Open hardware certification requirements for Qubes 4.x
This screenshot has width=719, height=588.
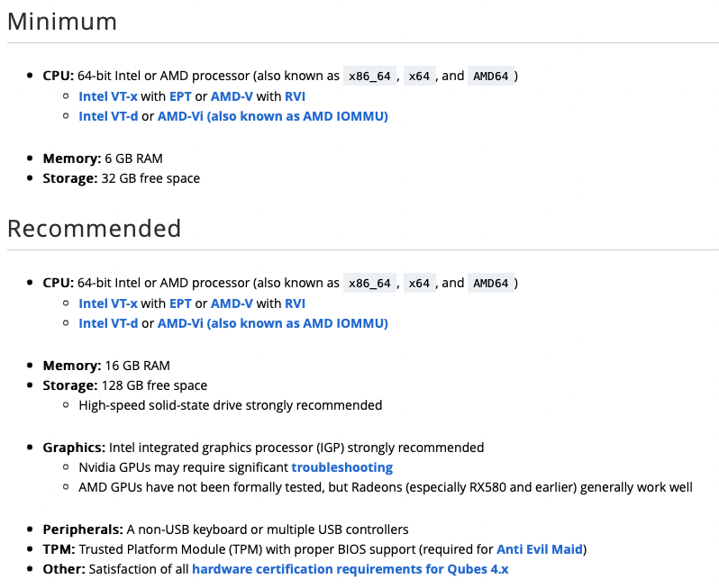[x=350, y=569]
